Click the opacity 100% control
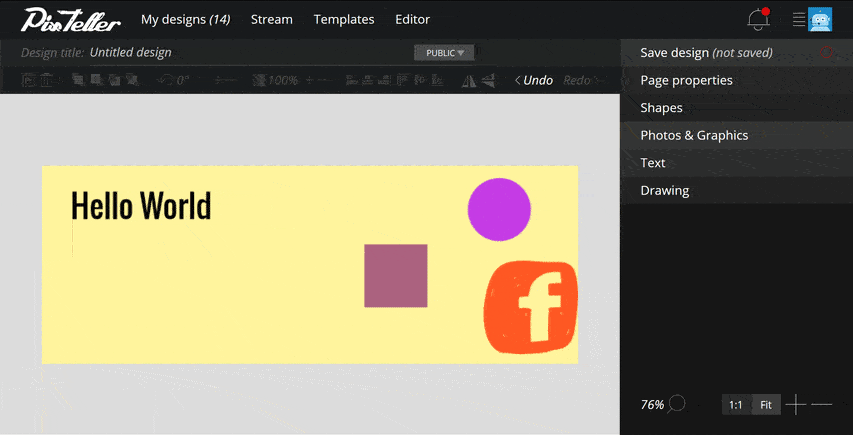 coord(276,80)
